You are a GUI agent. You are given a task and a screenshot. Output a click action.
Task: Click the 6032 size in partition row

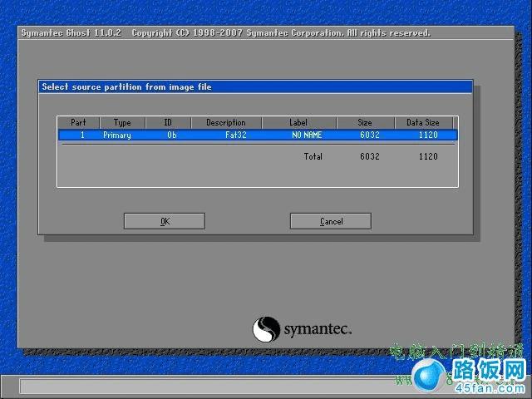click(370, 135)
